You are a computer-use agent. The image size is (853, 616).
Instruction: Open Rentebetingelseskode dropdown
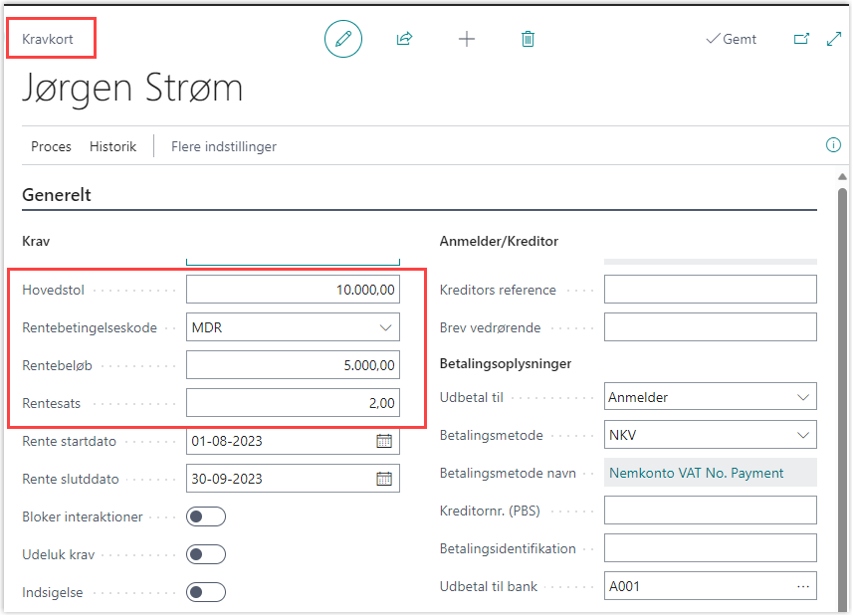click(386, 327)
